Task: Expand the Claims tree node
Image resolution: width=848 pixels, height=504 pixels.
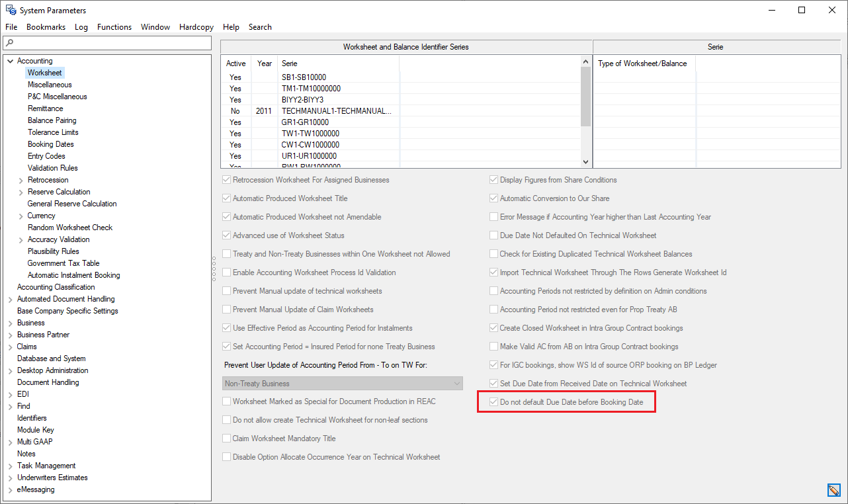Action: tap(9, 346)
